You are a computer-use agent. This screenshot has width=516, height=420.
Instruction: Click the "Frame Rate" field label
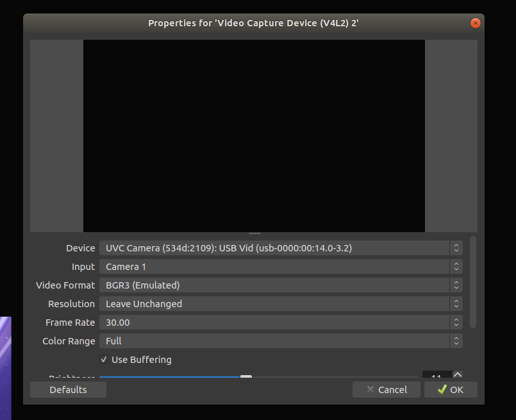pos(70,323)
